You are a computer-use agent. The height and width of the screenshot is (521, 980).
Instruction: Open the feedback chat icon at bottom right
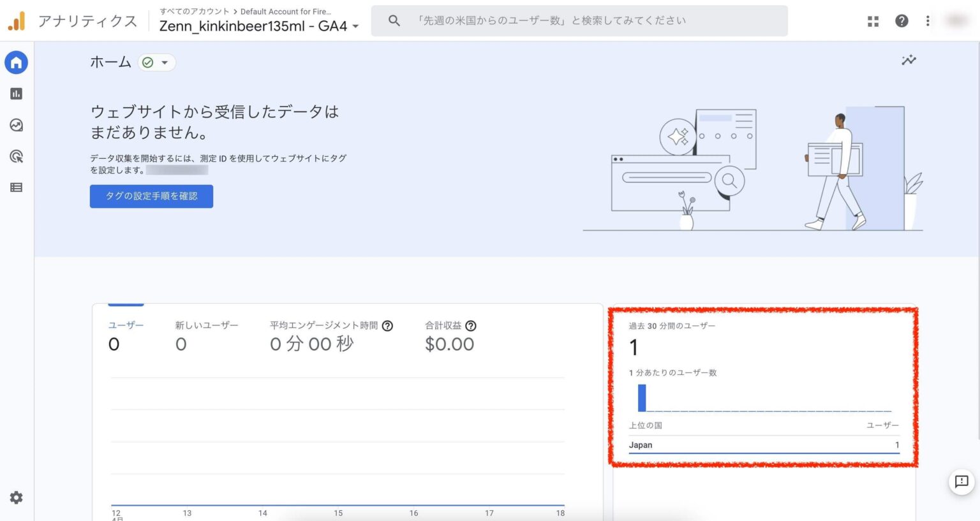[x=961, y=482]
